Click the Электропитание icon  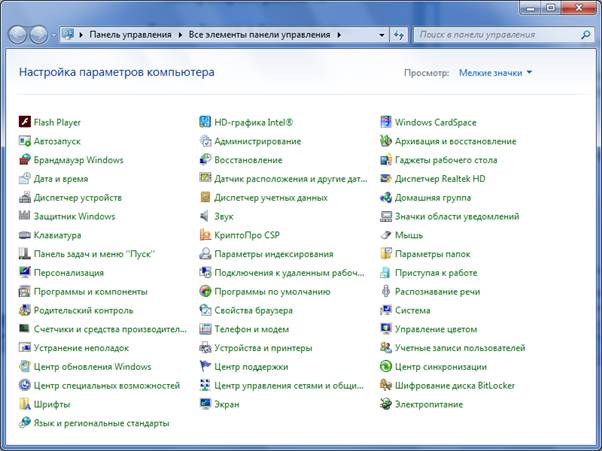[x=386, y=404]
